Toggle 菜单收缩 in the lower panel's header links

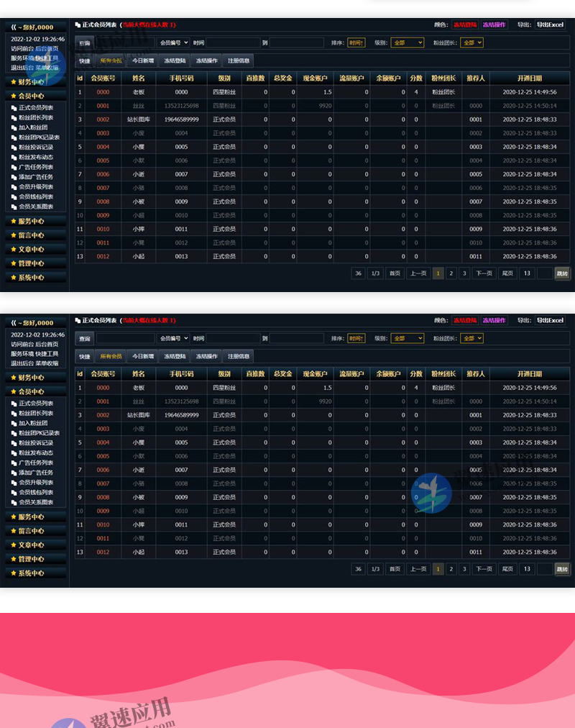click(47, 364)
